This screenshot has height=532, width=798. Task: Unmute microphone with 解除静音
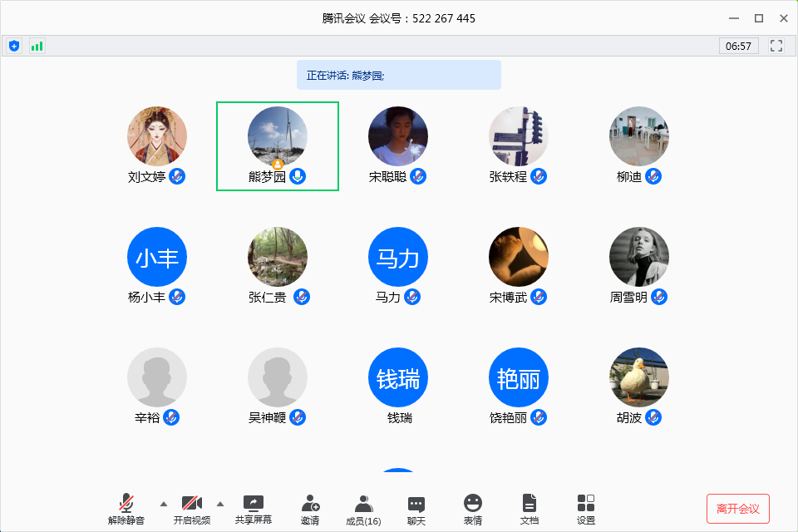(126, 509)
